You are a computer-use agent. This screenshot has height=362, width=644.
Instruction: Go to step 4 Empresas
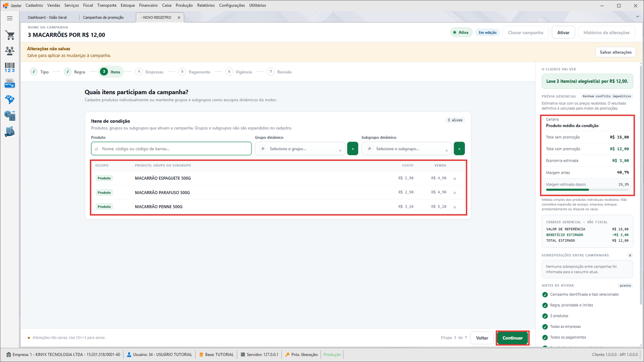(150, 72)
